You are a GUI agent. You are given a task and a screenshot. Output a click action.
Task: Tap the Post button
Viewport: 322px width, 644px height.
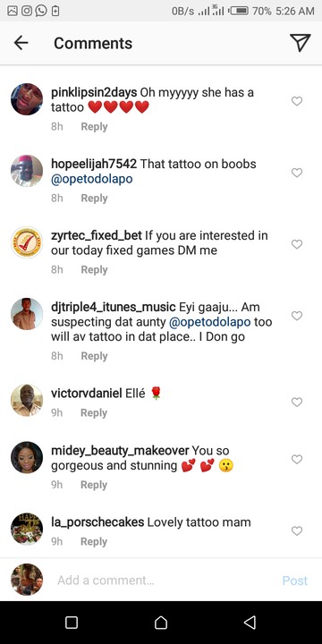coord(295,580)
